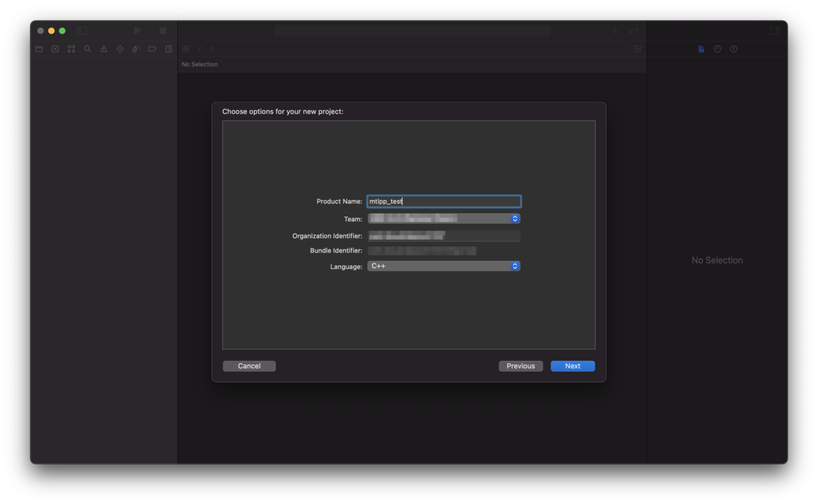Open the Debug navigator spray icon

pyautogui.click(x=136, y=49)
